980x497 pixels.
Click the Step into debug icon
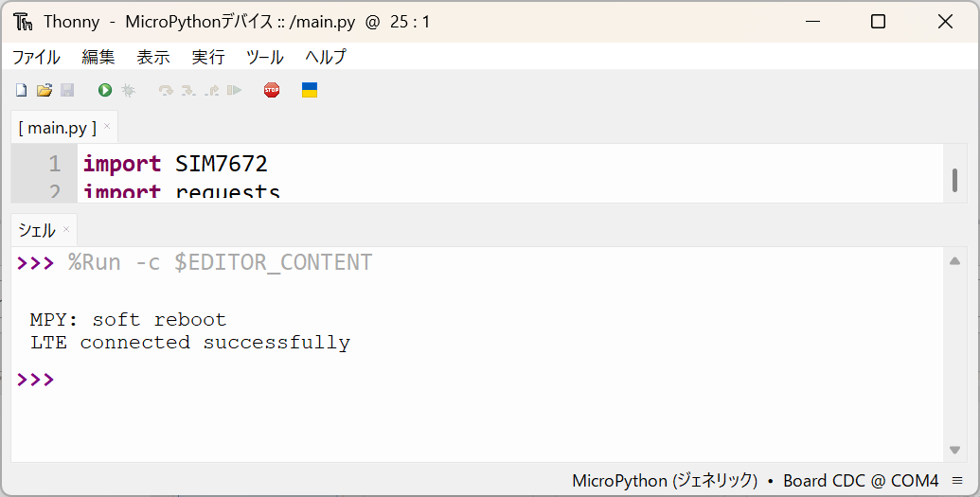click(188, 90)
